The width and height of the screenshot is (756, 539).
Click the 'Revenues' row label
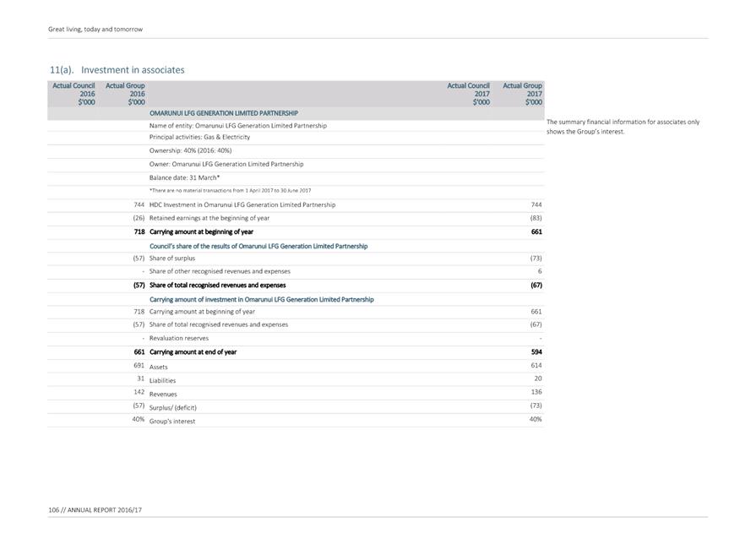tap(163, 395)
